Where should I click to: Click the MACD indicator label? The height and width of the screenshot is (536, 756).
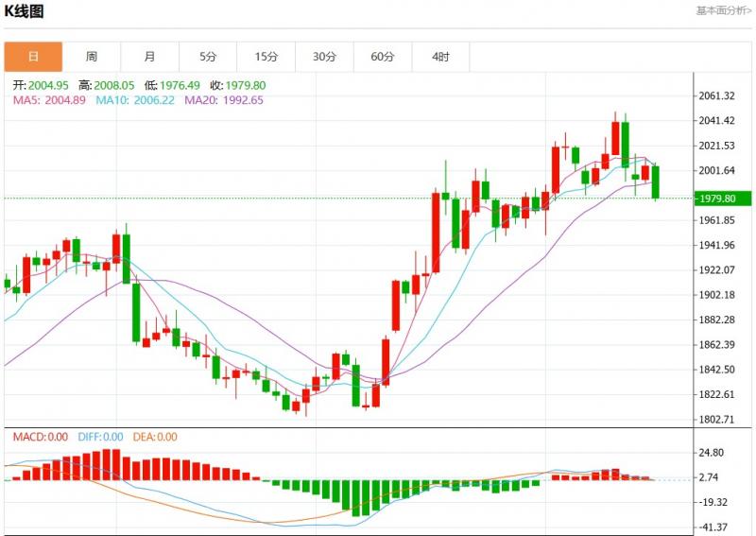[x=40, y=437]
